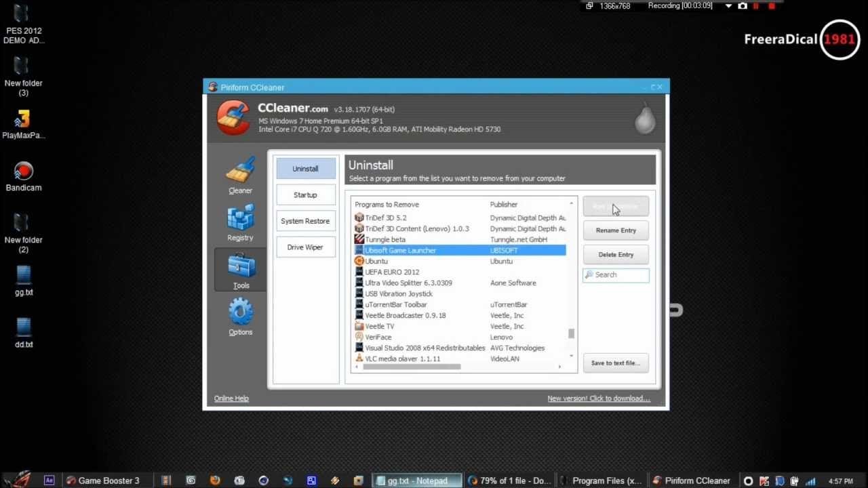Switch to the Drive Wiper tab
The height and width of the screenshot is (488, 868).
(306, 247)
